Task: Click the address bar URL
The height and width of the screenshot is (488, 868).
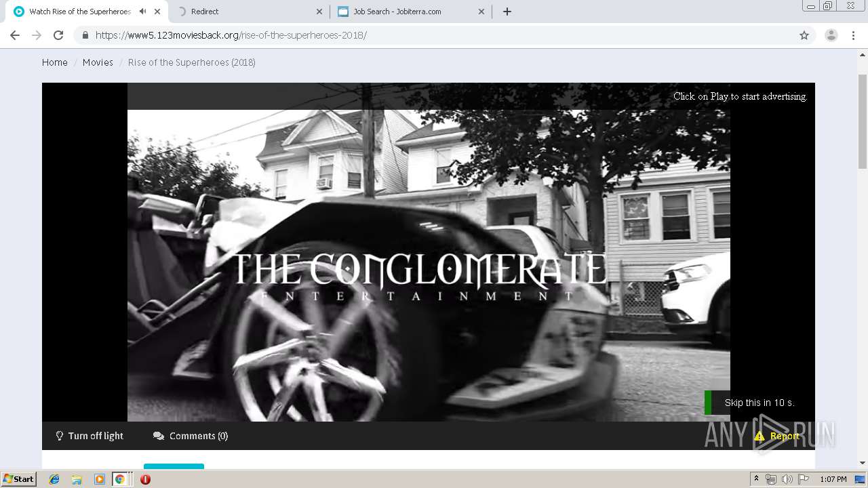Action: [x=231, y=35]
